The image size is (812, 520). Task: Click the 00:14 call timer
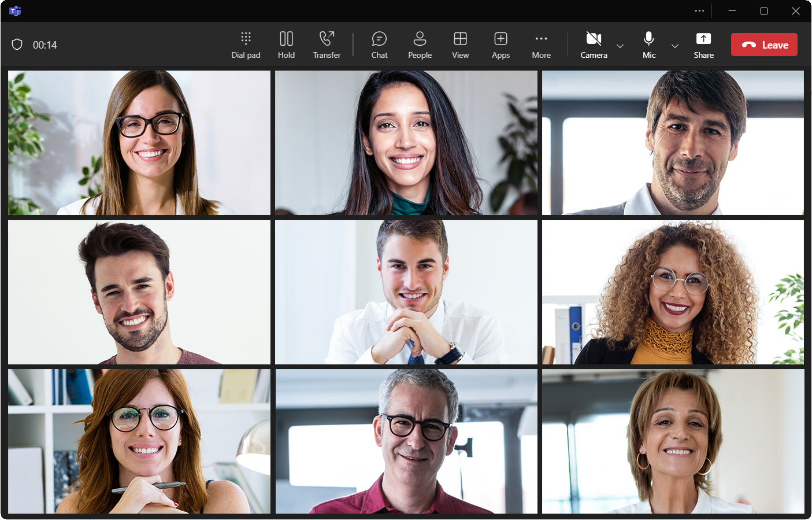point(45,45)
